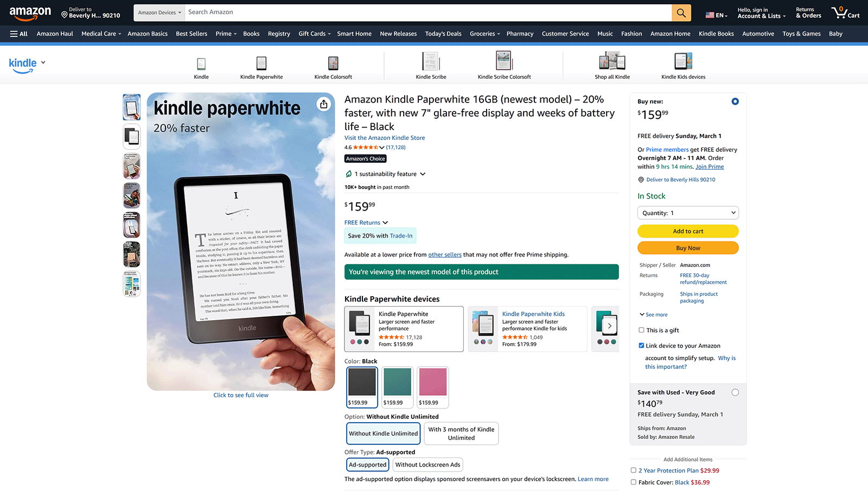Check the This is a gift checkbox

coord(641,330)
